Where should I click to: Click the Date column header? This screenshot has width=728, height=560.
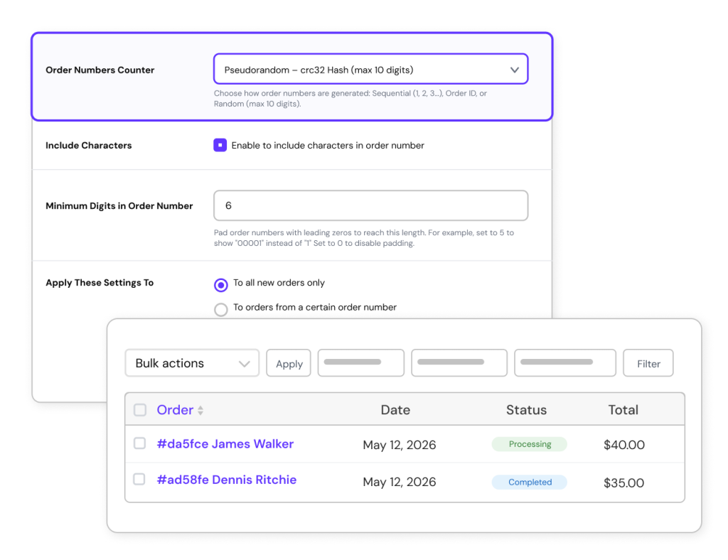395,409
